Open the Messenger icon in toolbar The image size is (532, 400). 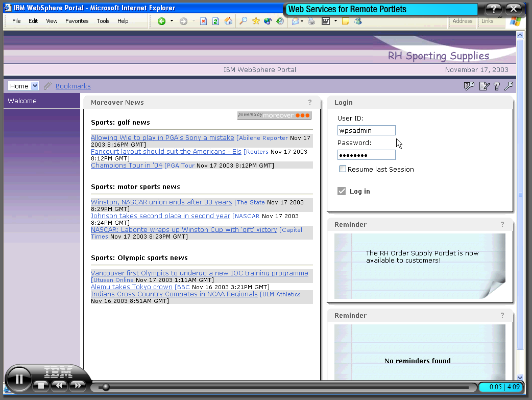click(x=358, y=21)
